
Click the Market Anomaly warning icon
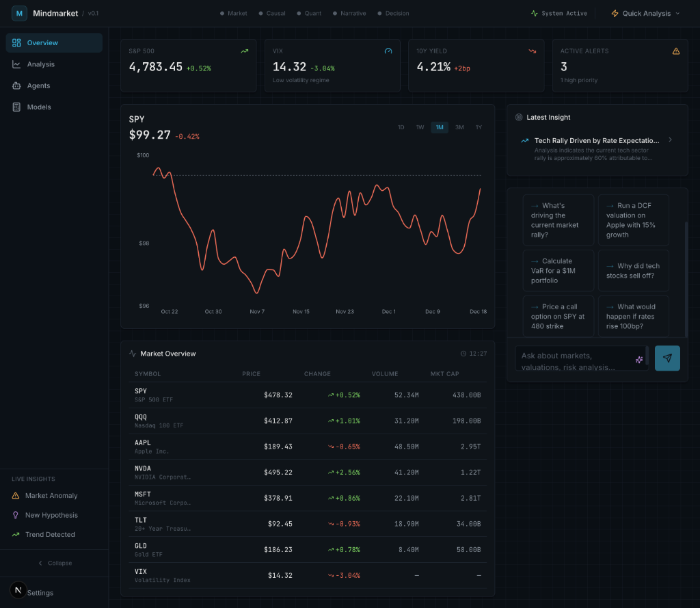pyautogui.click(x=16, y=496)
